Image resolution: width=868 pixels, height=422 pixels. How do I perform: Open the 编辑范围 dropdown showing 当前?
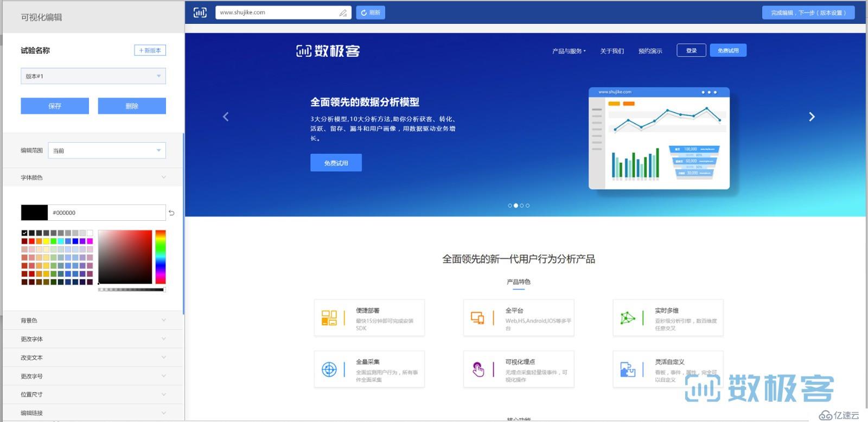coord(107,150)
